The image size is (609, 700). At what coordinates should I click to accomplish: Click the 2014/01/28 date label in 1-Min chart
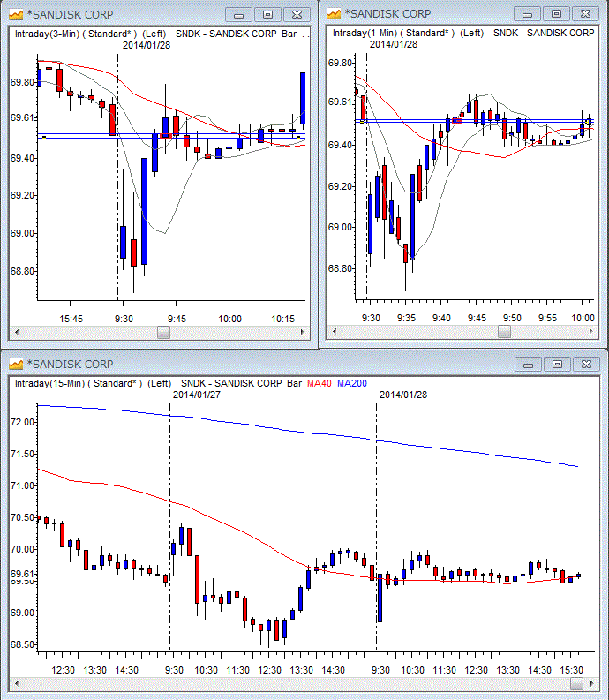point(394,44)
